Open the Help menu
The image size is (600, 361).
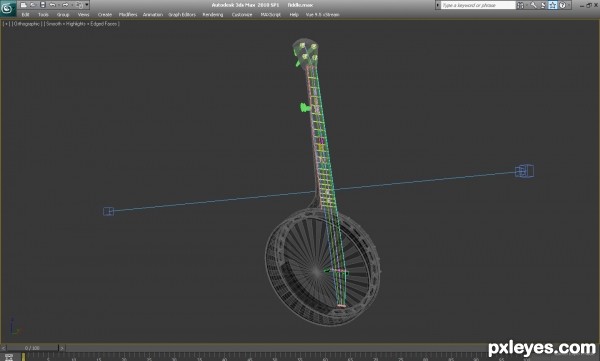point(294,15)
